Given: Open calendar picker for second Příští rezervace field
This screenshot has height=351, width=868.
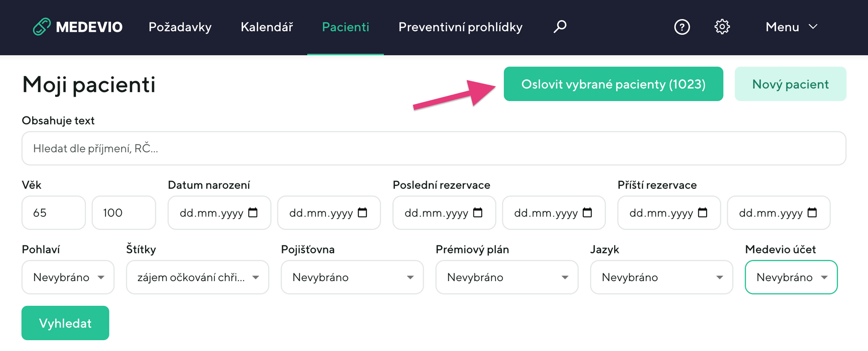Looking at the screenshot, I should click(x=812, y=213).
